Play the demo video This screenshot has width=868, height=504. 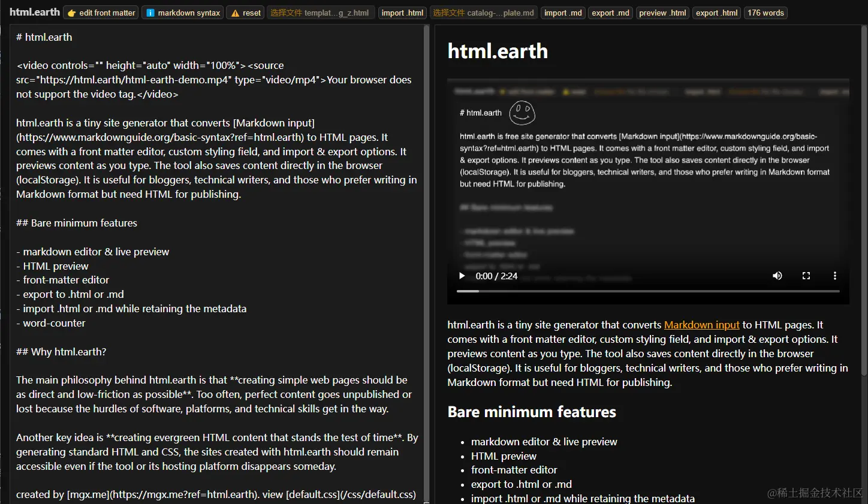462,276
